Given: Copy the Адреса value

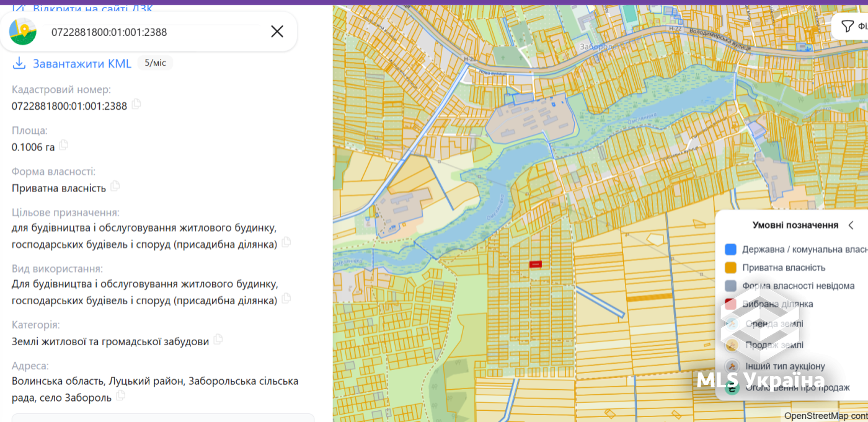Looking at the screenshot, I should point(120,395).
